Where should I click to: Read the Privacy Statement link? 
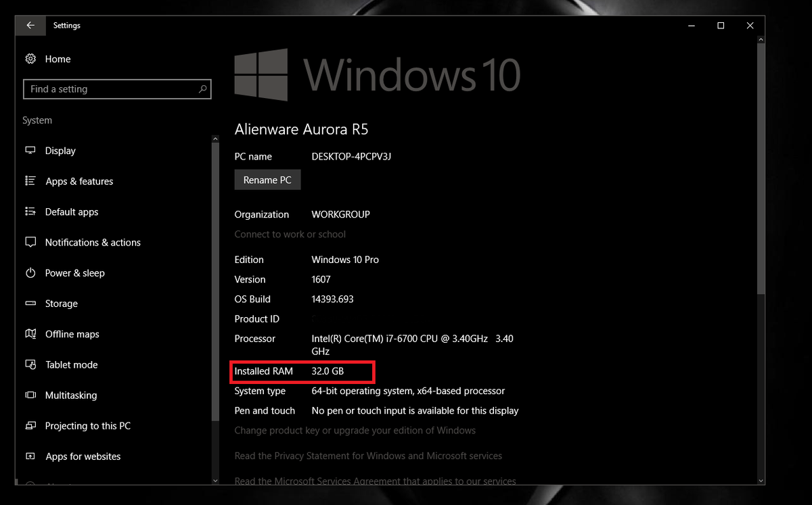[x=368, y=456]
